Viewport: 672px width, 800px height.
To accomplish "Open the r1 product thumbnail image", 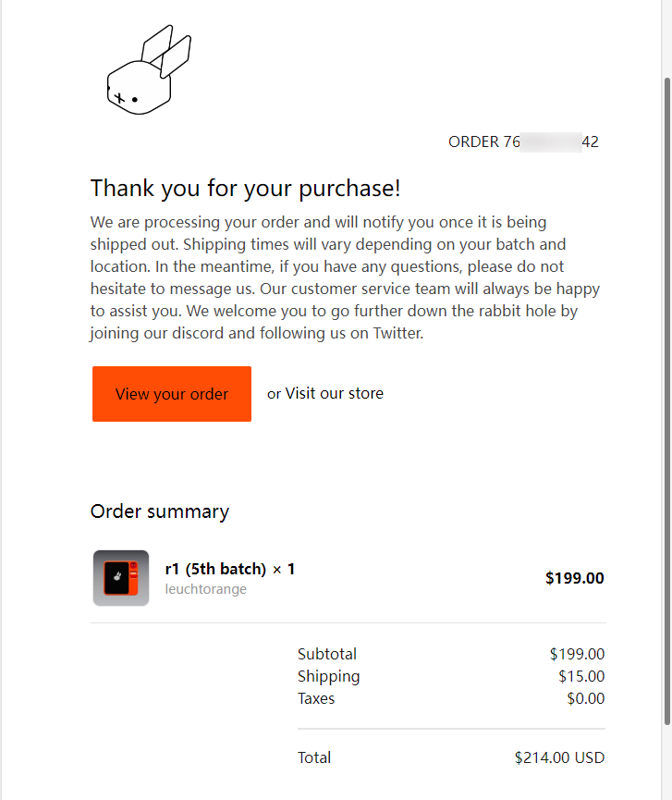I will tap(121, 578).
